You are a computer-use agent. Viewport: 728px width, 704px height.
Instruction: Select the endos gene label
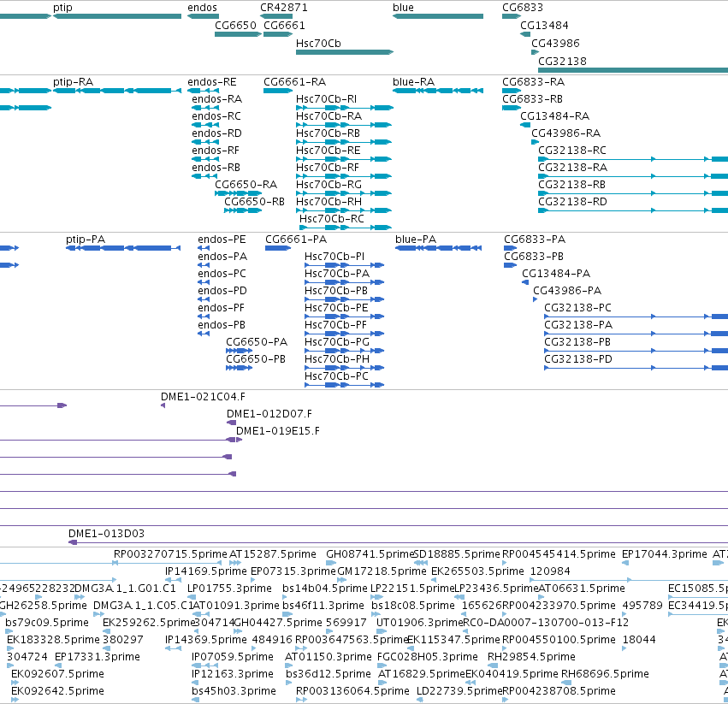[202, 8]
